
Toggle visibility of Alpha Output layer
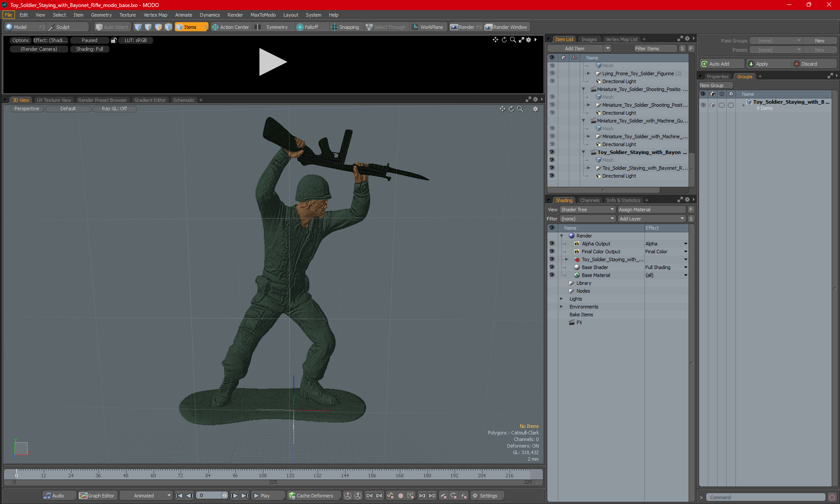click(552, 244)
